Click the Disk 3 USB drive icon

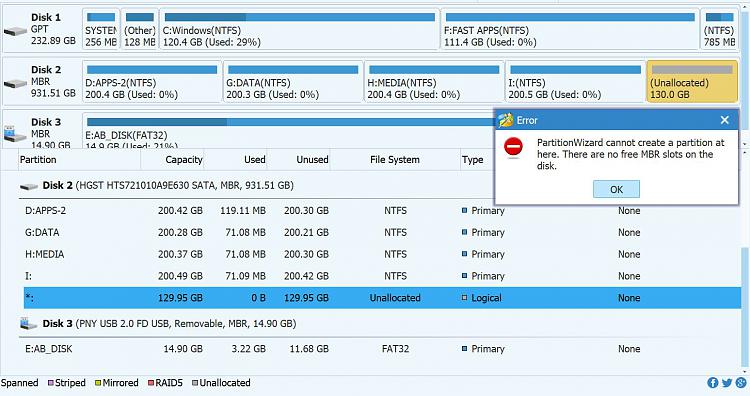coord(15,134)
